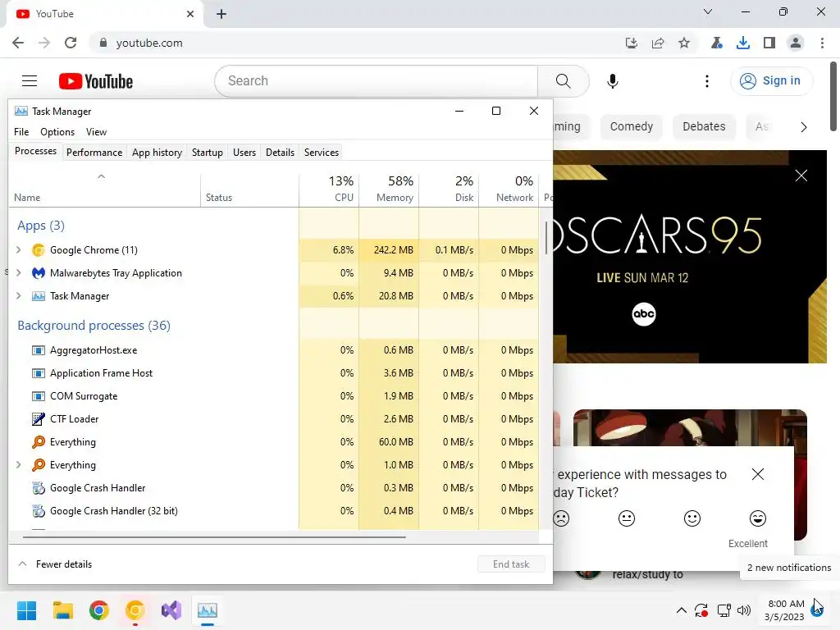Start voice search with the microphone icon
Viewport: 840px width, 630px height.
click(x=612, y=81)
